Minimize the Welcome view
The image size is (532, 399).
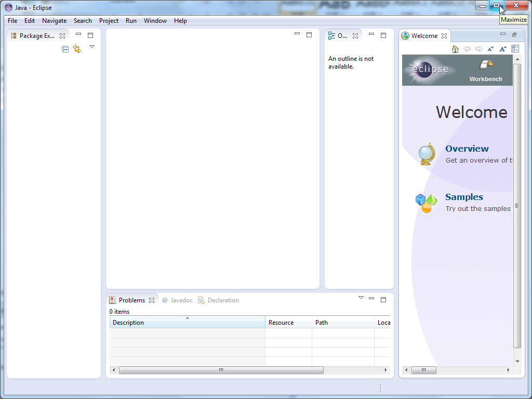[503, 34]
